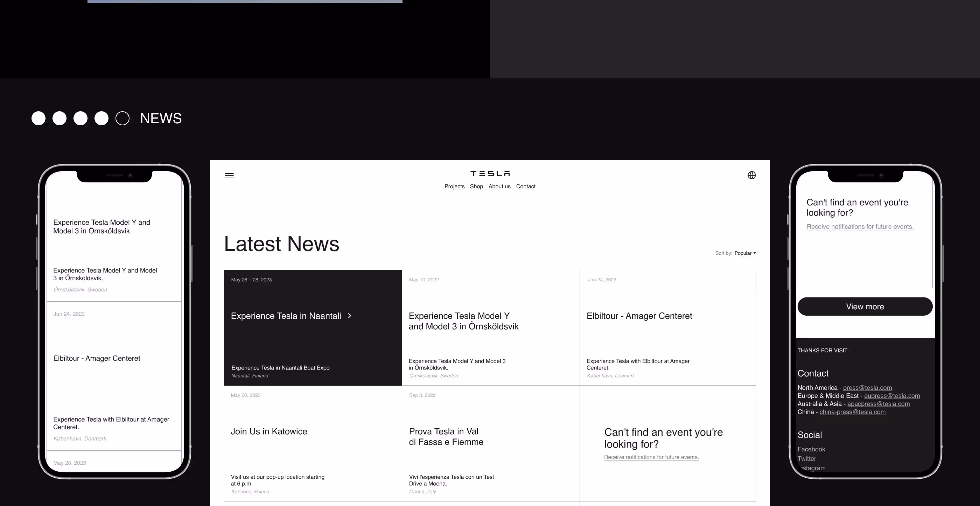
Task: Open the Join Us in Katowice card
Action: pyautogui.click(x=313, y=444)
